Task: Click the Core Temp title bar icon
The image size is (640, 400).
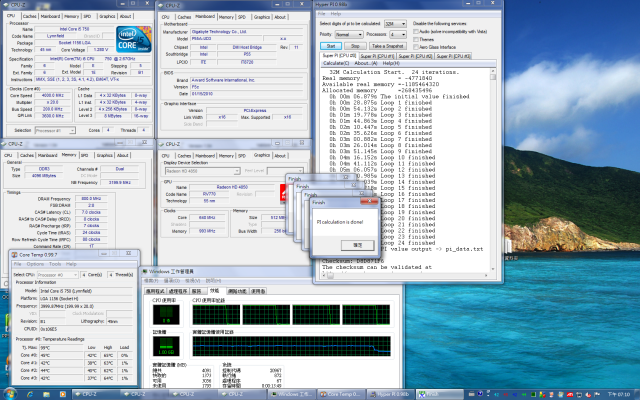Action: pyautogui.click(x=14, y=255)
